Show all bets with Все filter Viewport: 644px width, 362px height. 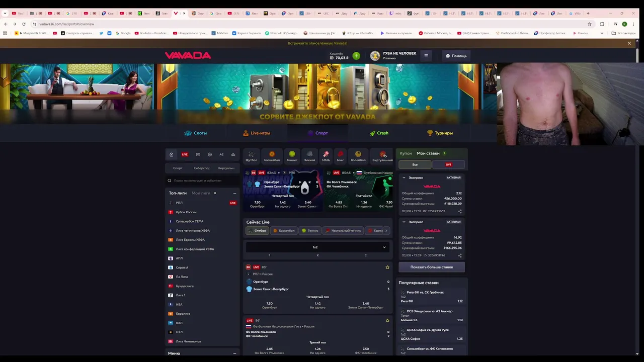[x=415, y=164]
